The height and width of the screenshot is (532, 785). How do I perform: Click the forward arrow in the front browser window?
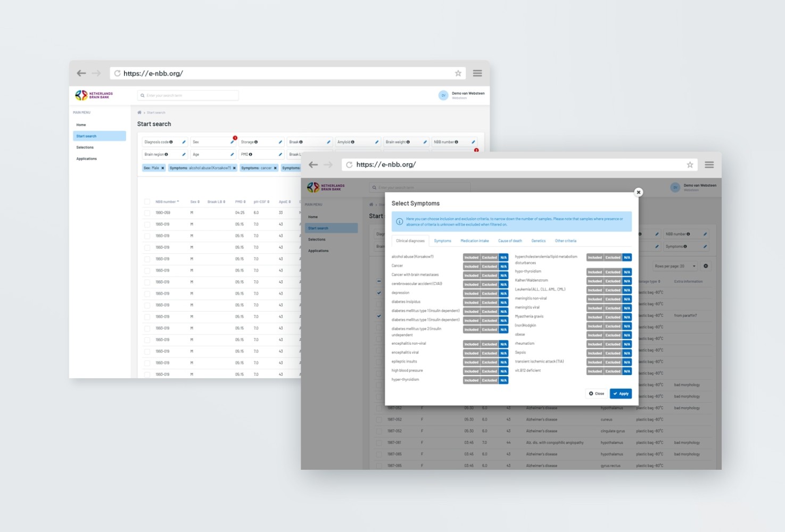point(328,164)
